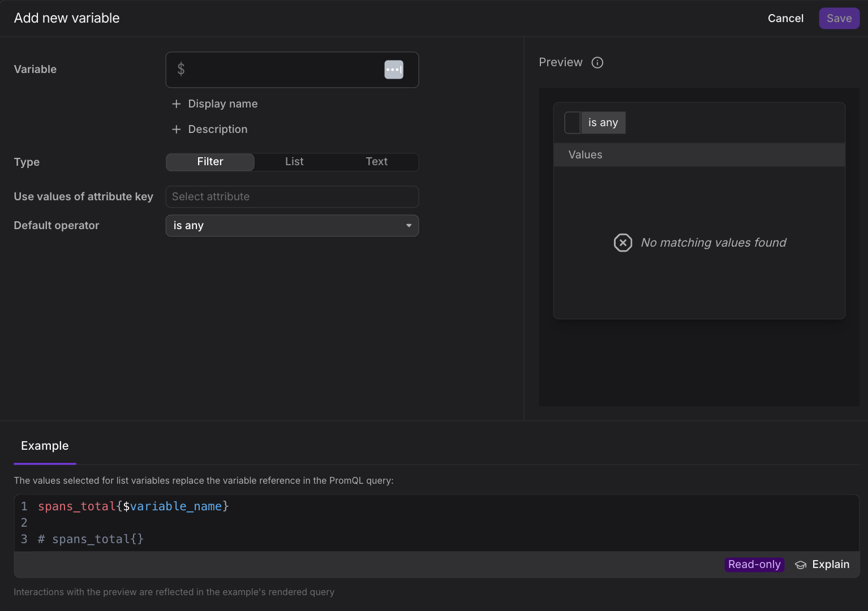The width and height of the screenshot is (868, 611).
Task: Click the 'Use values of attribute key' label
Action: 84,197
